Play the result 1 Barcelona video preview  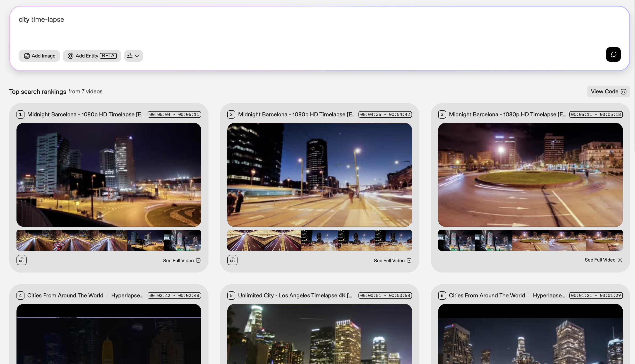pos(109,175)
